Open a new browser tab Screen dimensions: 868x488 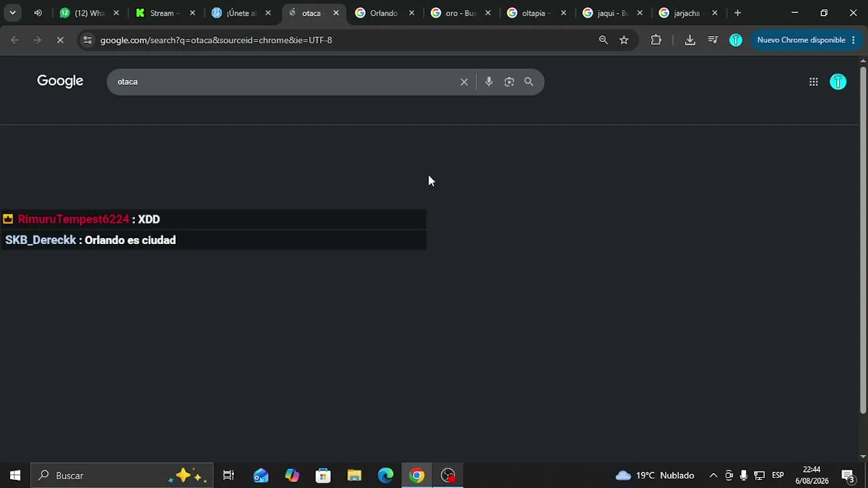click(x=738, y=13)
